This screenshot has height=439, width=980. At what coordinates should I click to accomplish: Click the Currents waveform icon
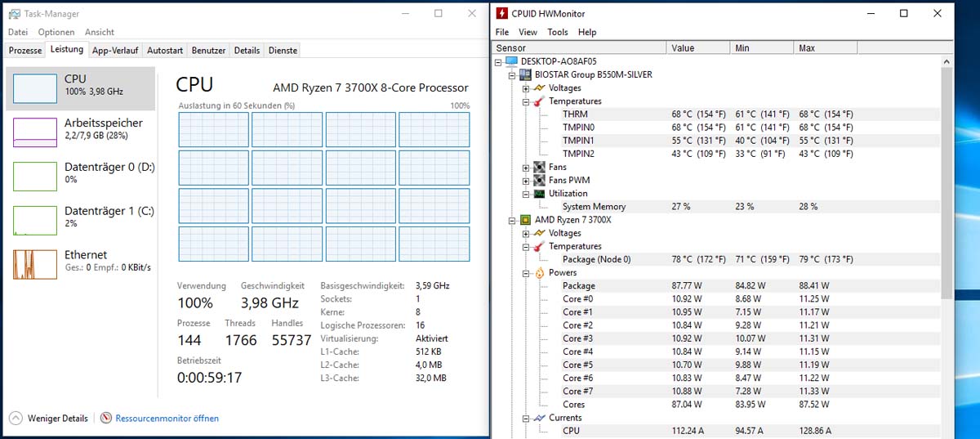[539, 418]
